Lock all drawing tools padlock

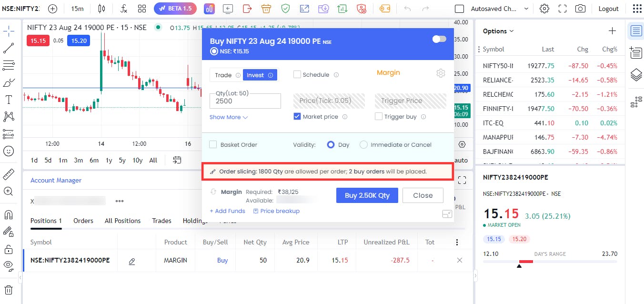[9, 249]
